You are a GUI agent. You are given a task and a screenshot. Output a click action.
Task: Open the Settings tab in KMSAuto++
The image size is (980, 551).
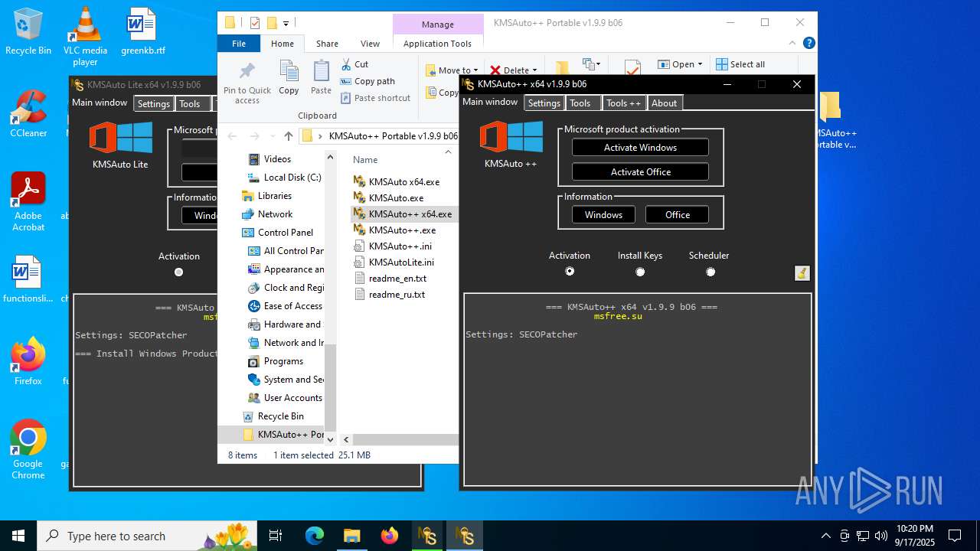coord(544,103)
